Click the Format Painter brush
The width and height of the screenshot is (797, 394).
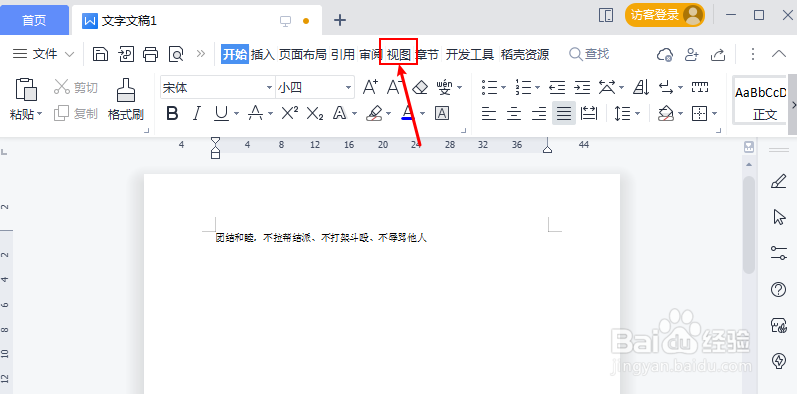click(x=126, y=90)
